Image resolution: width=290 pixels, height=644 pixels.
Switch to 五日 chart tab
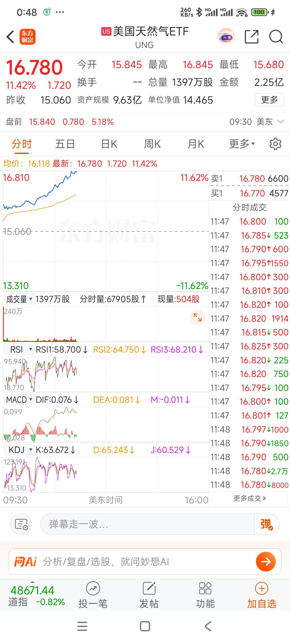coord(65,144)
